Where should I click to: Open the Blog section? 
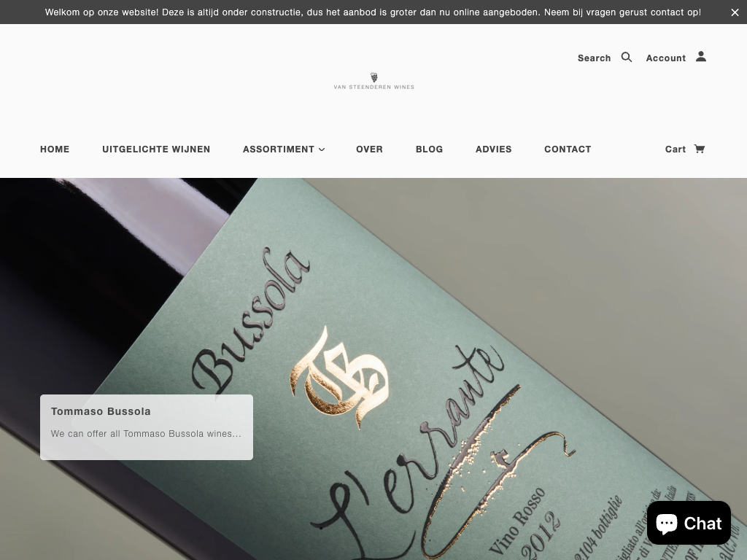tap(429, 149)
